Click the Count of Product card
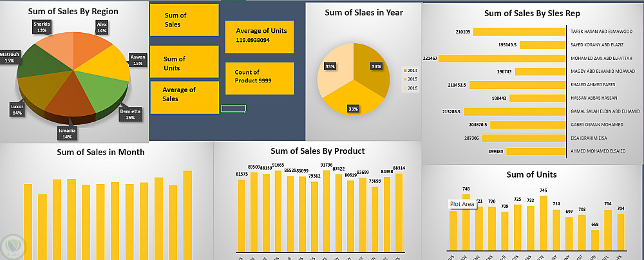The width and height of the screenshot is (644, 260). click(259, 77)
